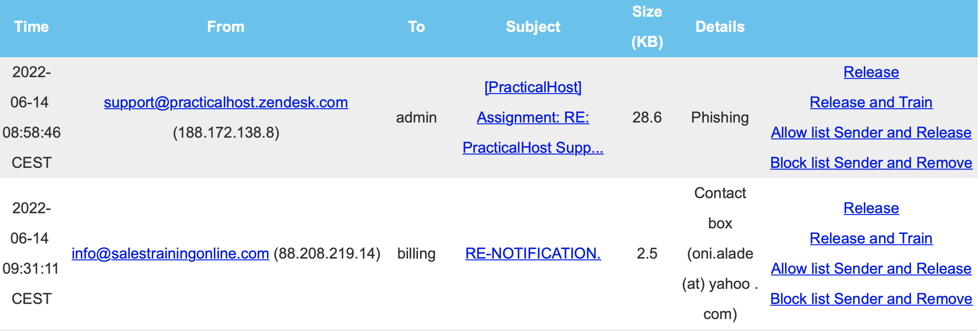Click the From column header

pyautogui.click(x=226, y=27)
